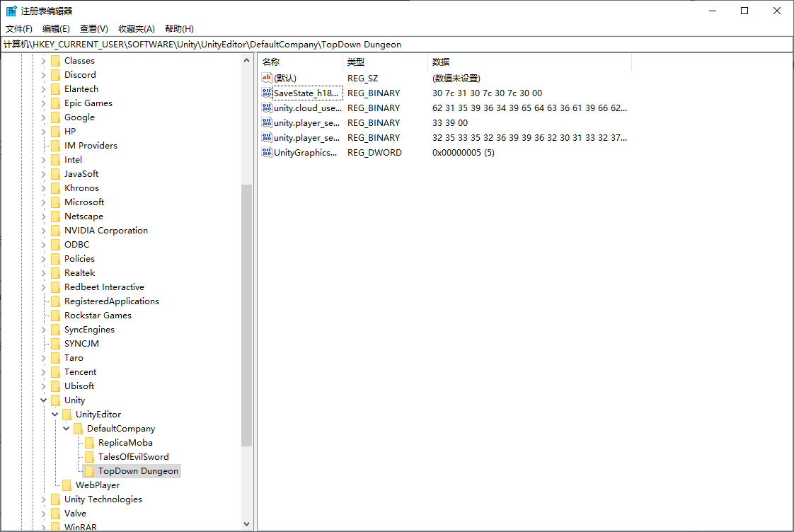The width and height of the screenshot is (794, 532).
Task: Click the folder icon next to ReplicaMoba
Action: 89,443
